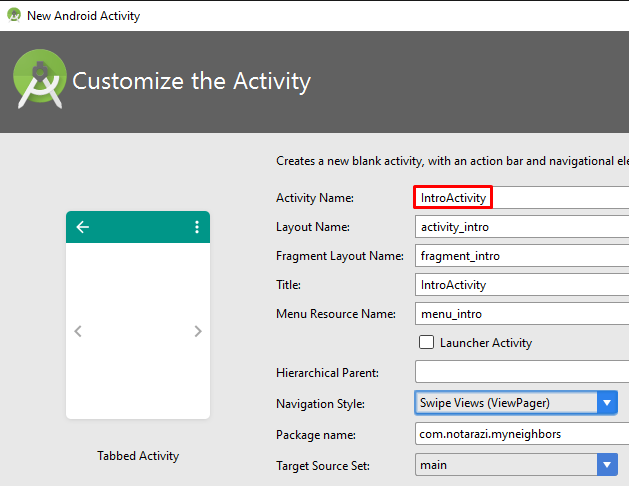
Task: Click the 'Fragment Layout Name:' label
Action: click(x=340, y=256)
